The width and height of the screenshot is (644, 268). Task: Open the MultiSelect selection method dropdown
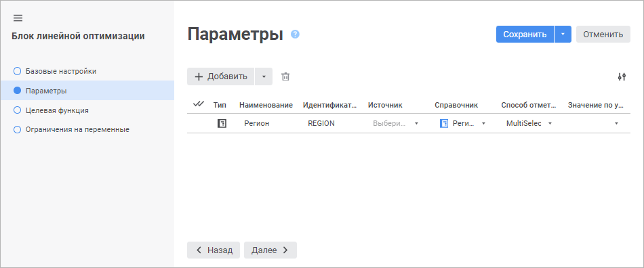pos(529,123)
